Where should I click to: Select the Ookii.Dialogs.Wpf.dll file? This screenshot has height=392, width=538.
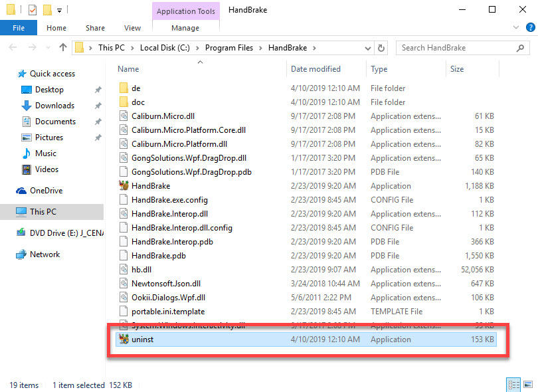(x=168, y=298)
